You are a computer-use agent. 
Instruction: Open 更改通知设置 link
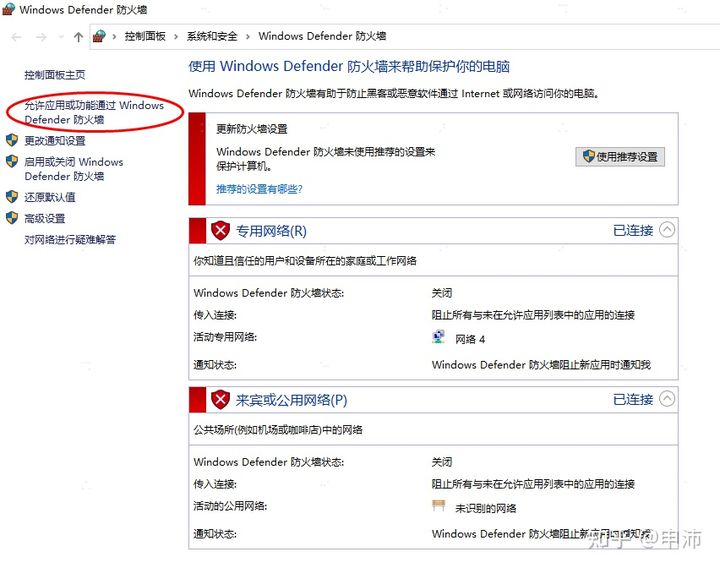[55, 141]
